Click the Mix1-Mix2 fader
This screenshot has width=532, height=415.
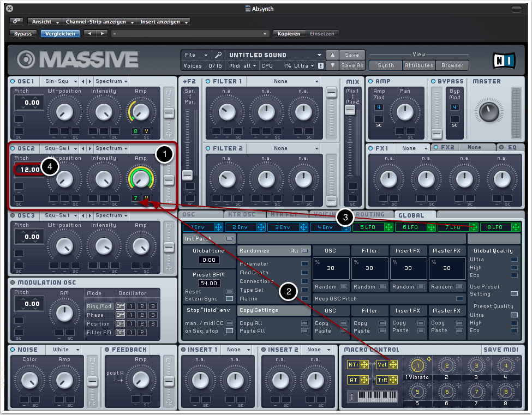350,110
